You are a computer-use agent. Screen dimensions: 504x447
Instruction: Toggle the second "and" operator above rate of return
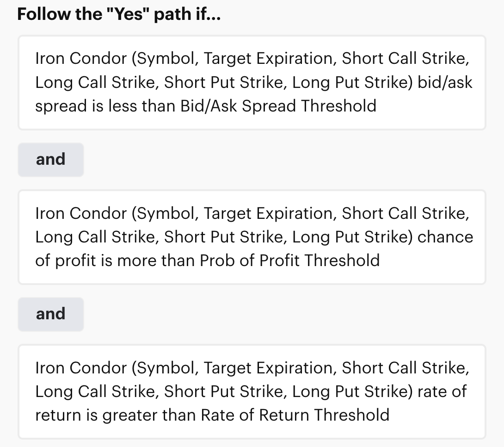pos(50,314)
